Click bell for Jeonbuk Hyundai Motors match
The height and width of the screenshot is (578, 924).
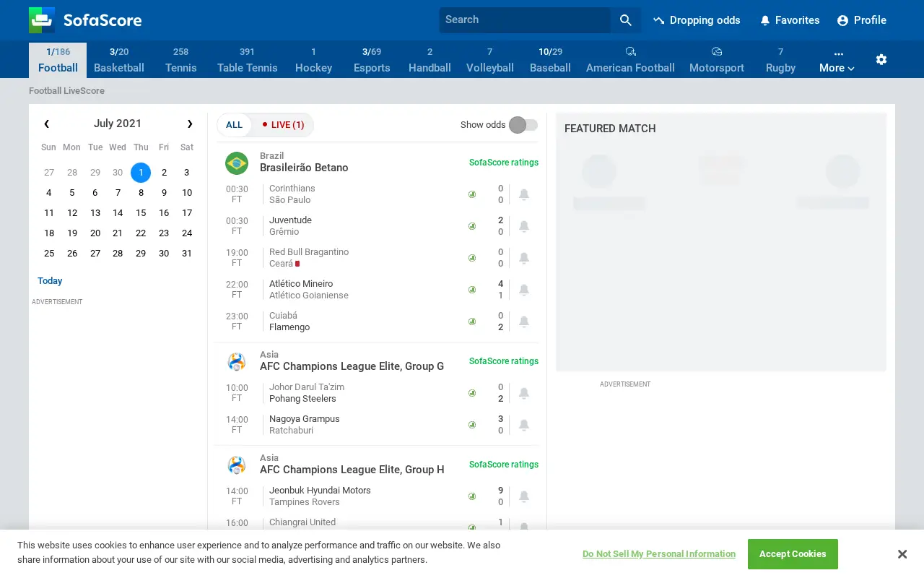[x=524, y=496]
